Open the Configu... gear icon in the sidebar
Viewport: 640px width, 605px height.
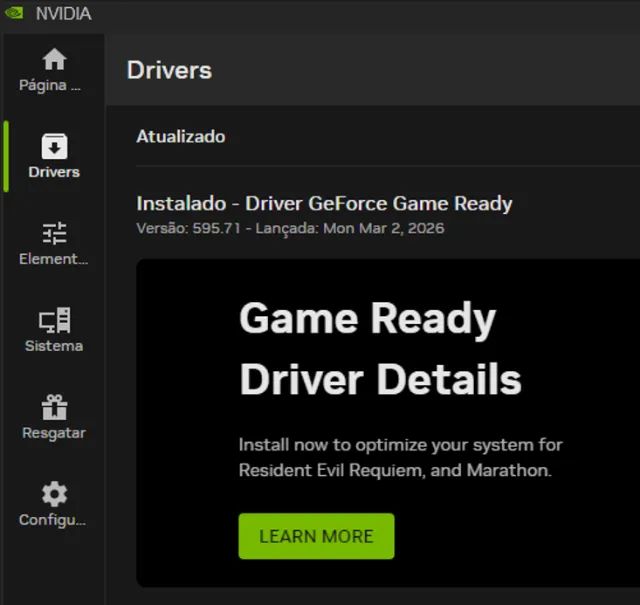point(54,494)
